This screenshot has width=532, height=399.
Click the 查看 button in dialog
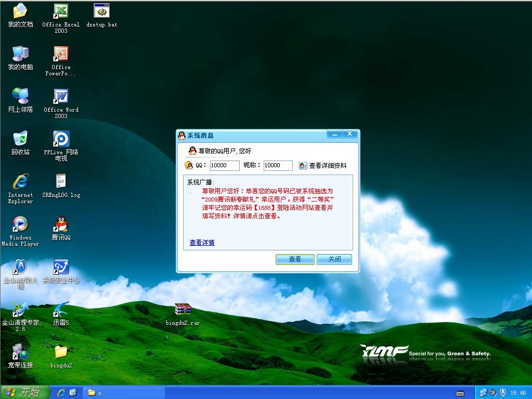[295, 259]
